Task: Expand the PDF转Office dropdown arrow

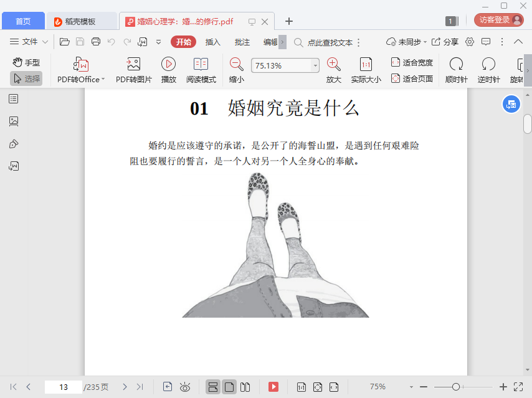Action: pos(103,79)
